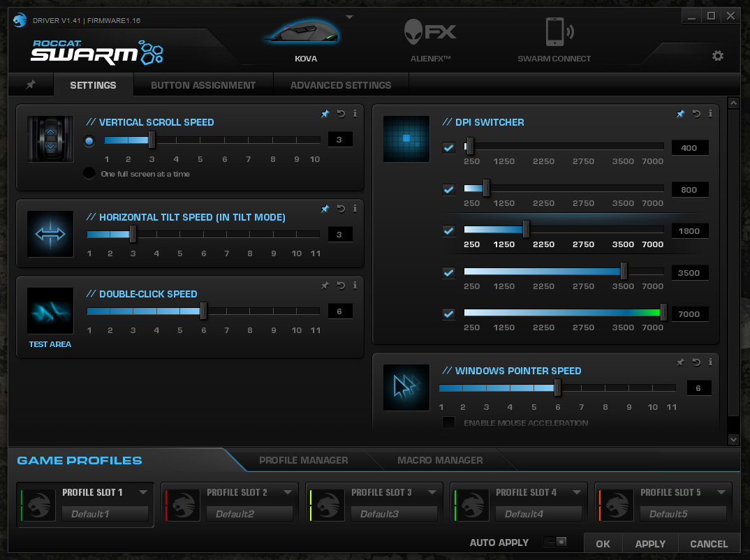Viewport: 750px width, 560px height.
Task: Click the settings panel scroll up arrow
Action: [x=733, y=103]
